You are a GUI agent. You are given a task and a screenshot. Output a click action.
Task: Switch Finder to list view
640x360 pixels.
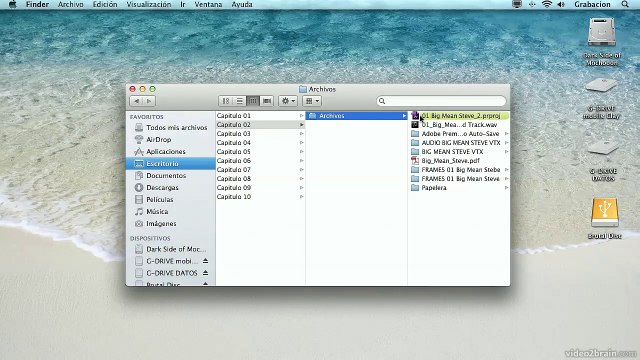tap(240, 101)
